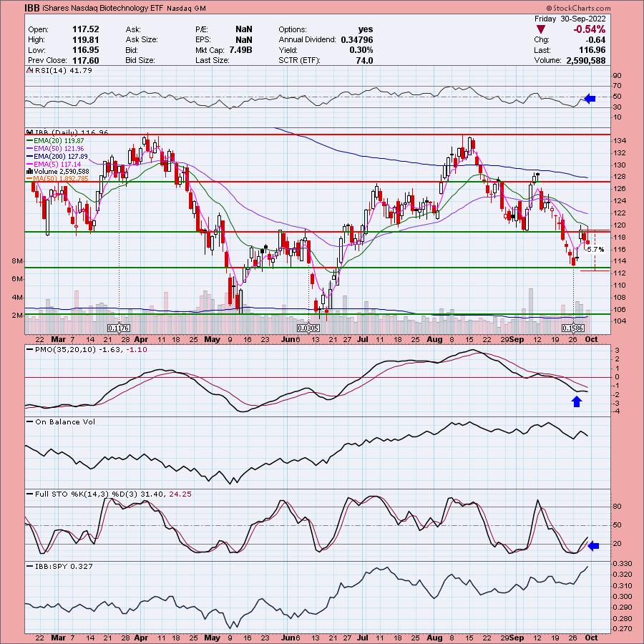Click the Friday 30-Sep-2022 date
This screenshot has width=644, height=644.
pyautogui.click(x=570, y=19)
